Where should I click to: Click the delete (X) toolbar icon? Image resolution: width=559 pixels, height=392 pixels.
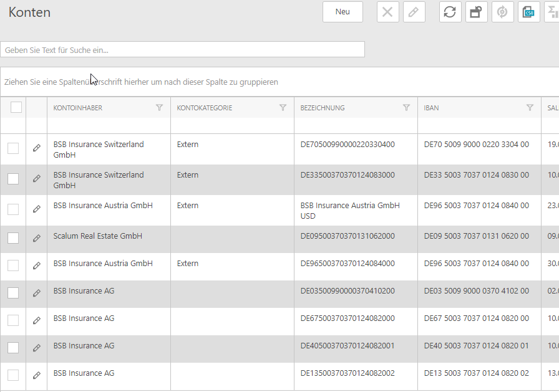click(x=387, y=12)
